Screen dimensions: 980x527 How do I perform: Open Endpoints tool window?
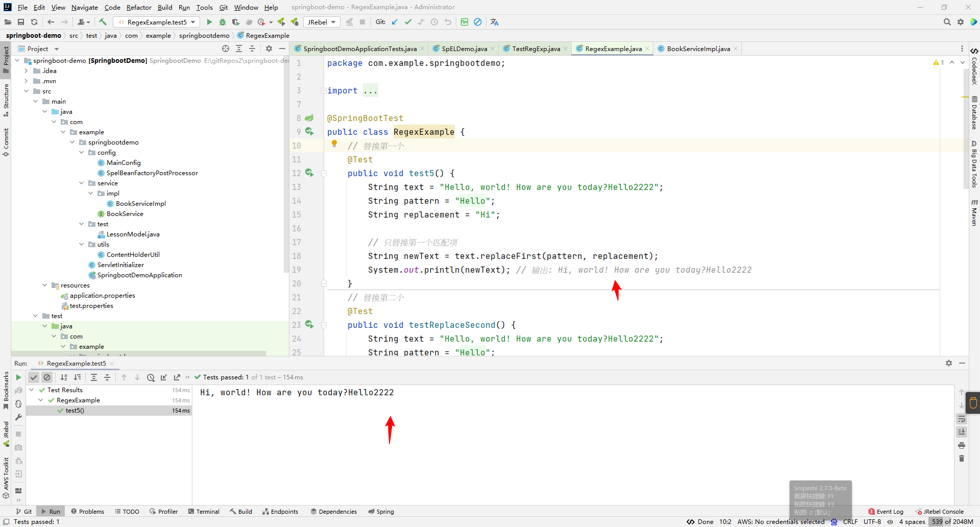click(x=280, y=511)
